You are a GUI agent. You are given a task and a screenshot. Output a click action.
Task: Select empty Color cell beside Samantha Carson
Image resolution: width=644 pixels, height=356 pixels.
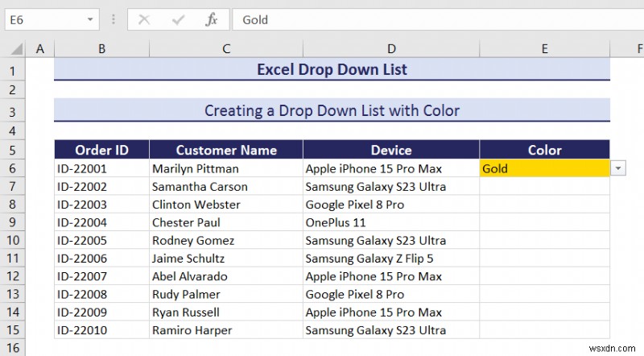coord(545,187)
